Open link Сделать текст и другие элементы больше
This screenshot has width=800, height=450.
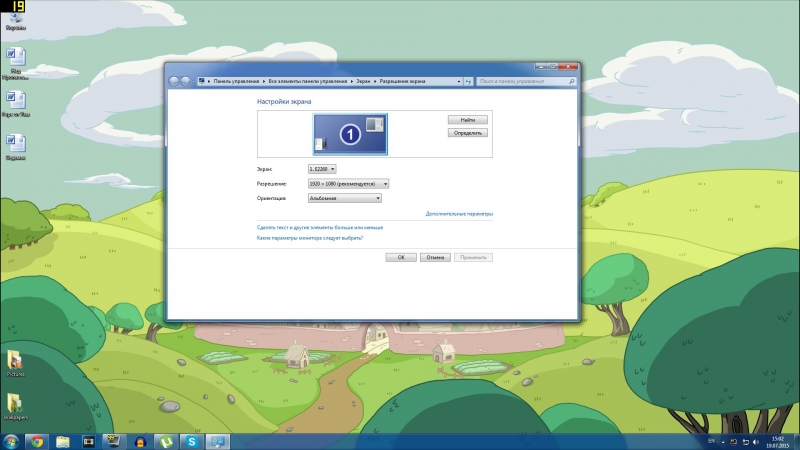[320, 228]
